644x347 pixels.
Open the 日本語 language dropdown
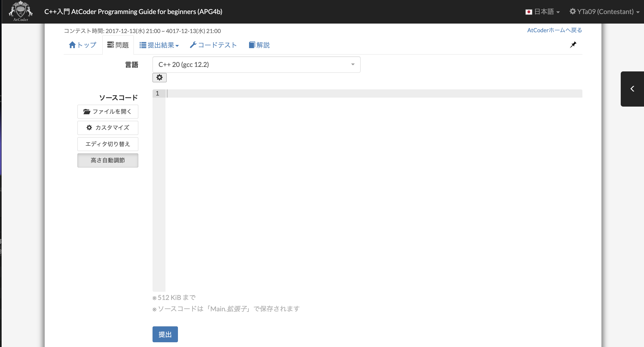pos(542,12)
